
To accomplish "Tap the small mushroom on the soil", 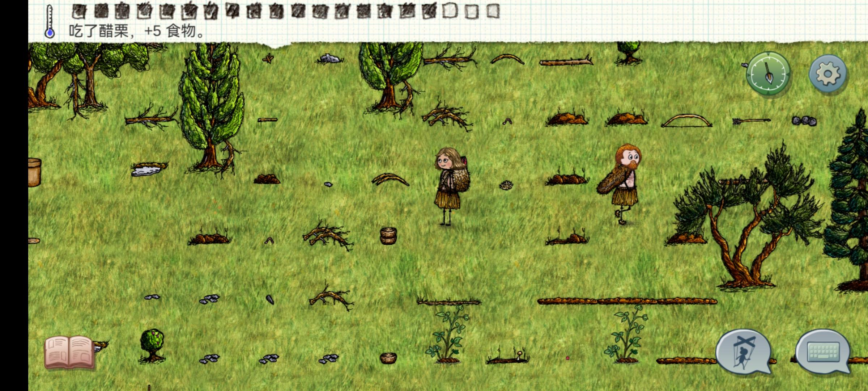I will 520,354.
